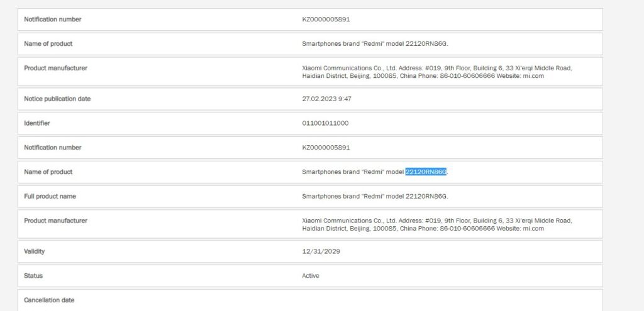Click "Product manufacturer" label above the Validity row
The height and width of the screenshot is (311, 644).
55,221
